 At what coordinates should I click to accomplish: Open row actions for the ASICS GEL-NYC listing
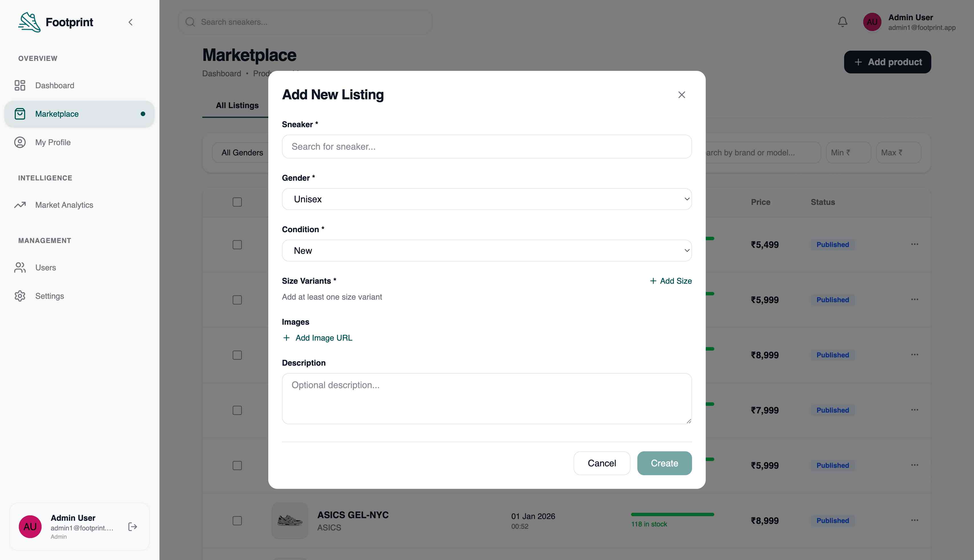click(x=914, y=520)
